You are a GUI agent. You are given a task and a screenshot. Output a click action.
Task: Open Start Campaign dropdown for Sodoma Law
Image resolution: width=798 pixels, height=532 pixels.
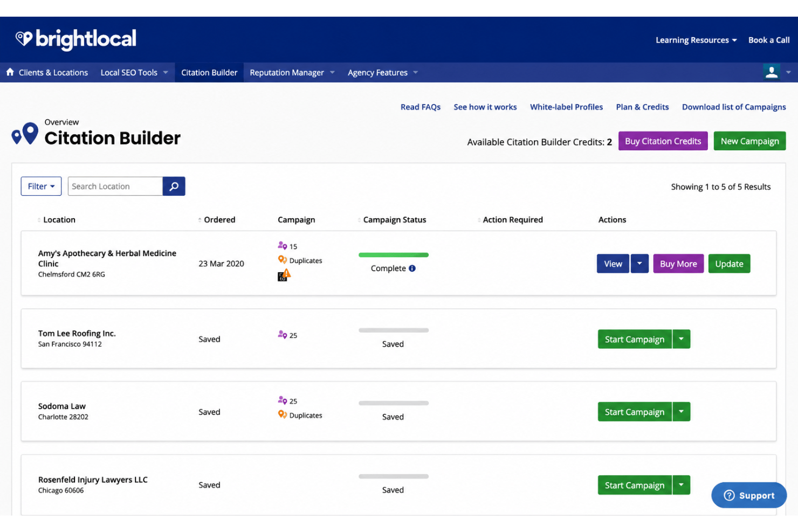point(682,412)
